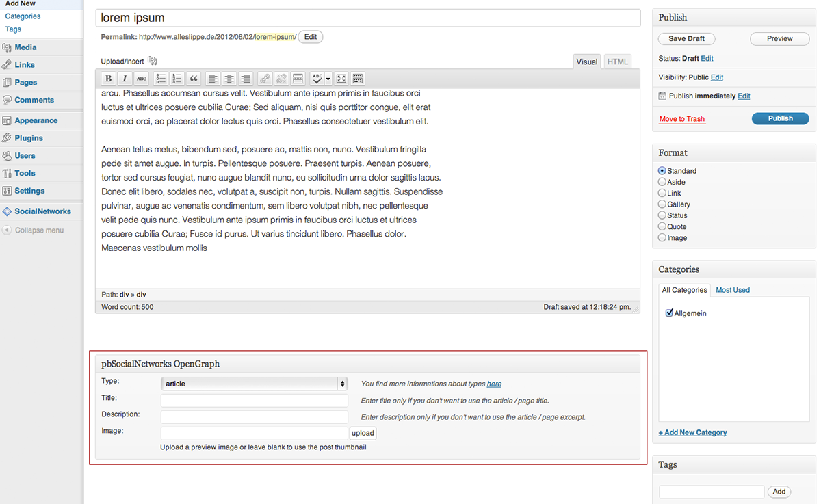Image resolution: width=821 pixels, height=504 pixels.
Task: Apply italic formatting to text
Action: 125,79
